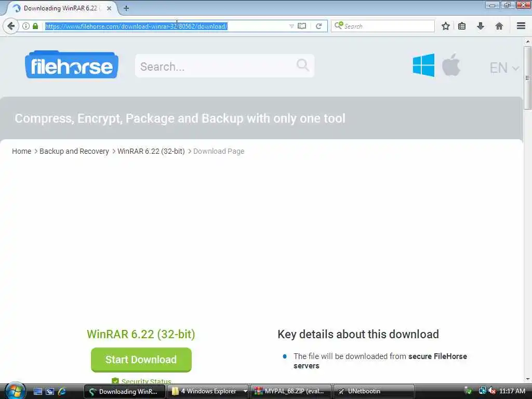Click the green safely-remove tray icon

click(468, 391)
